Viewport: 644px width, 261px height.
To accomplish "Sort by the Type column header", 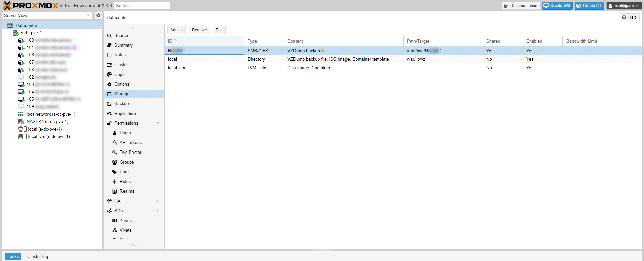I will coord(264,41).
